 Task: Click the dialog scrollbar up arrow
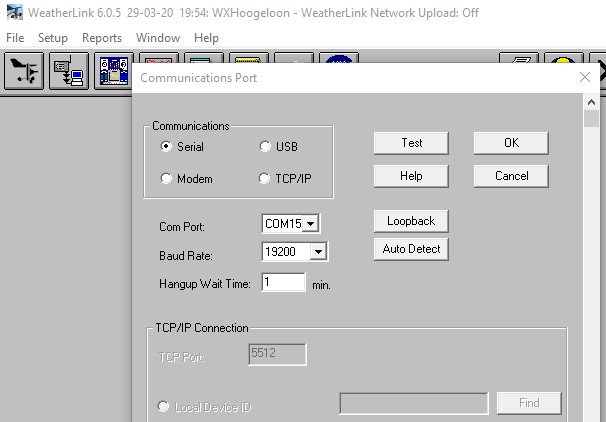click(x=591, y=102)
